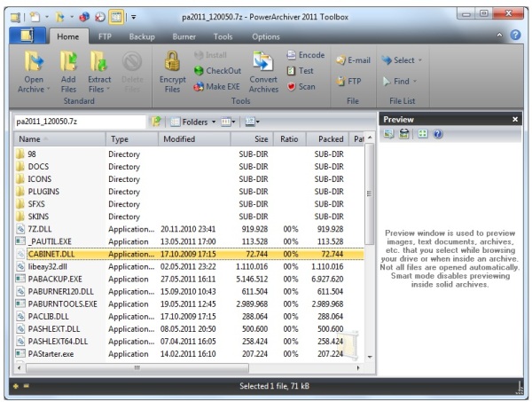Viewport: 532px width, 402px height.
Task: Click the horizontal scrollbar thumb
Action: coord(137,367)
